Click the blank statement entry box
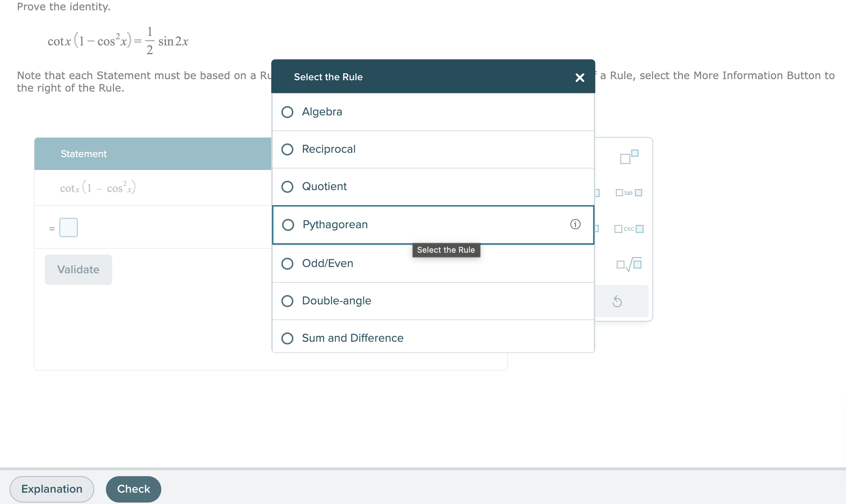This screenshot has height=504, width=846. (x=68, y=227)
